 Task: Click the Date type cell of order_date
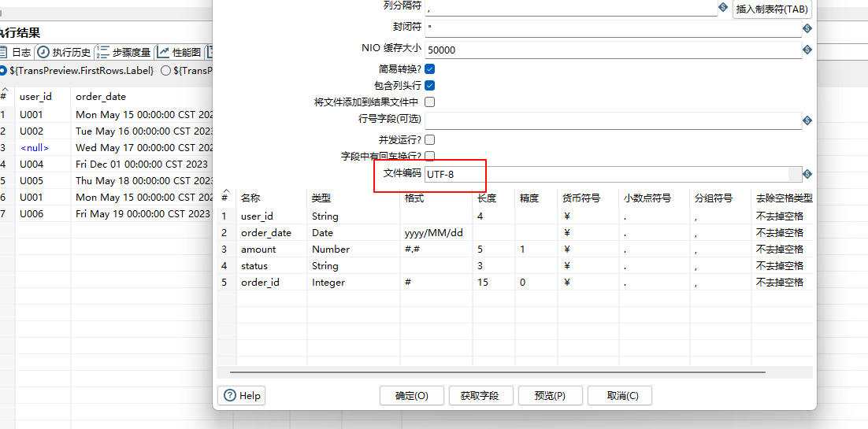(x=353, y=232)
